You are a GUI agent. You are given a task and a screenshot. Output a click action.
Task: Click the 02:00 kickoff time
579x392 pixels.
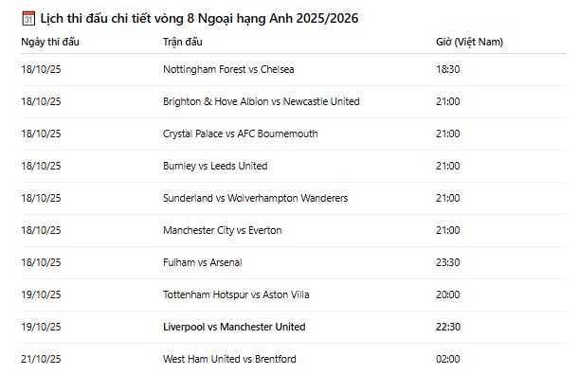(x=448, y=359)
